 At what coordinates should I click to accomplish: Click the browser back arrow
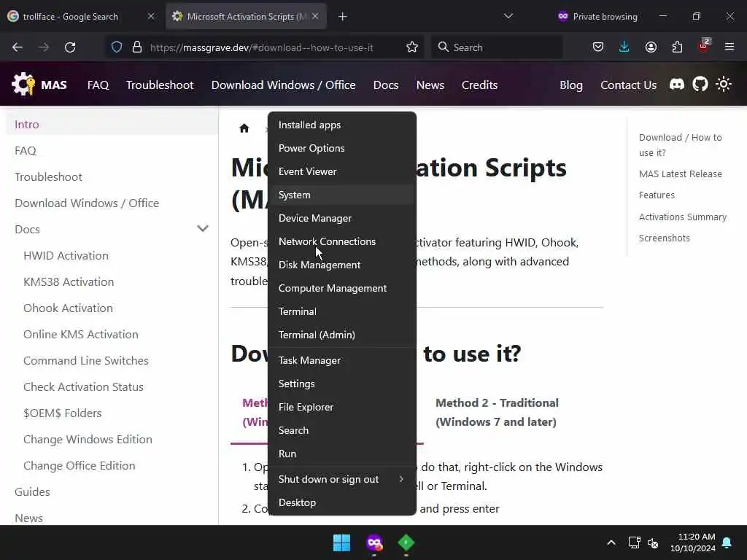point(18,47)
